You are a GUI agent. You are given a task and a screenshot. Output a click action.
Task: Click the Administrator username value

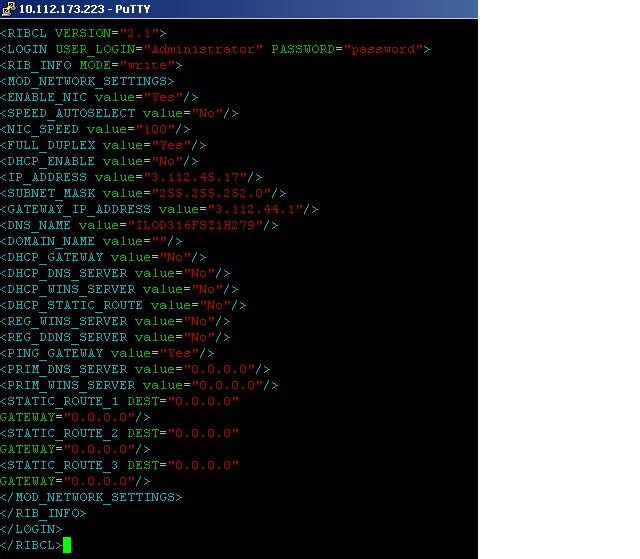pos(203,49)
